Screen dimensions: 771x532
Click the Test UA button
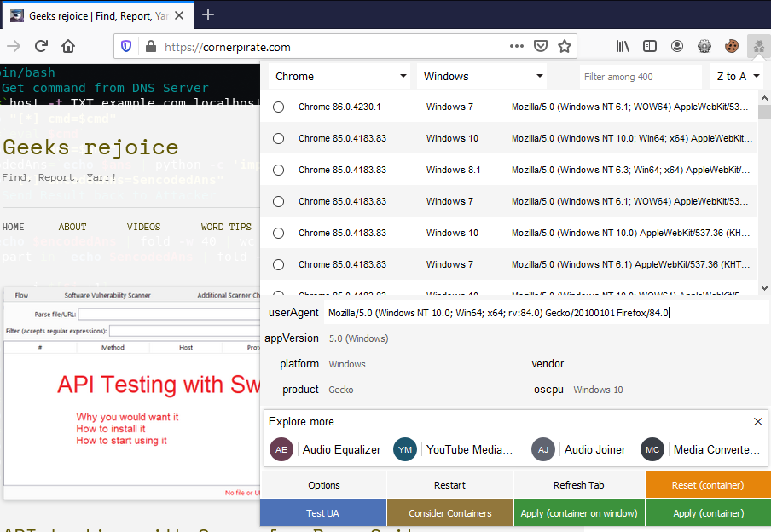(x=322, y=512)
